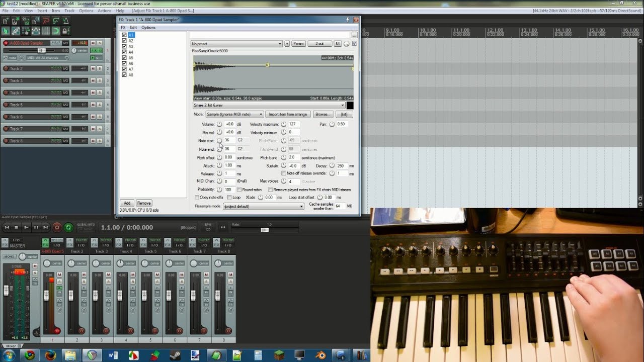This screenshot has height=362, width=644.
Task: Open the main Track menu
Action: [x=69, y=11]
